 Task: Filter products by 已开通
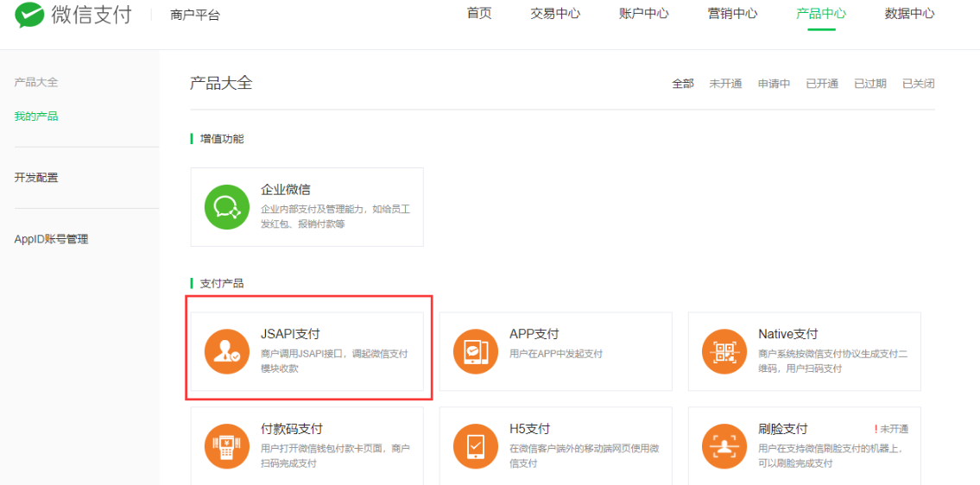pyautogui.click(x=822, y=84)
